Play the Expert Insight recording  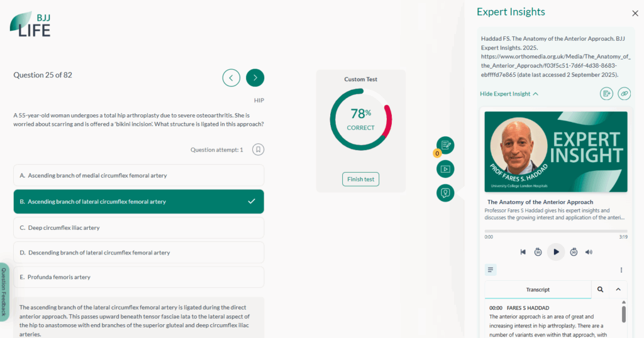click(556, 252)
